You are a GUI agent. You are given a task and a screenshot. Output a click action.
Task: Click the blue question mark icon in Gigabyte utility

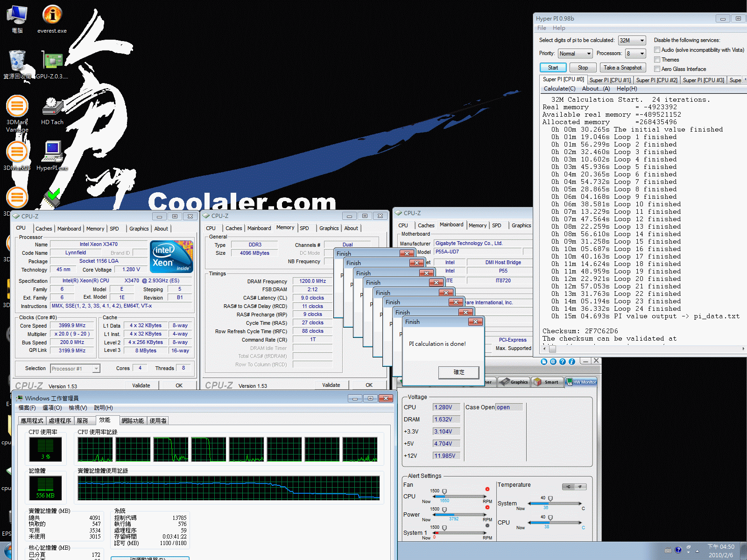pos(563,362)
